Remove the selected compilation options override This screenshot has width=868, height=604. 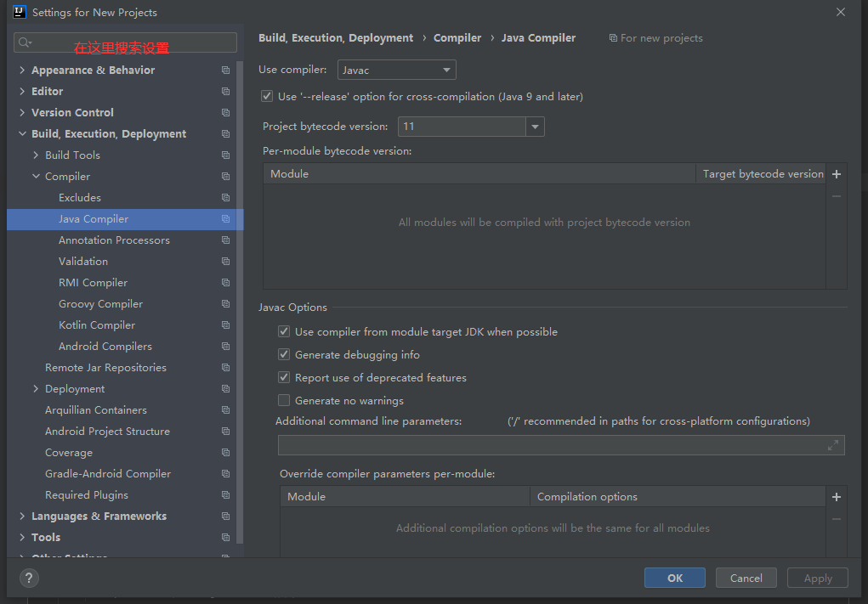tap(837, 519)
